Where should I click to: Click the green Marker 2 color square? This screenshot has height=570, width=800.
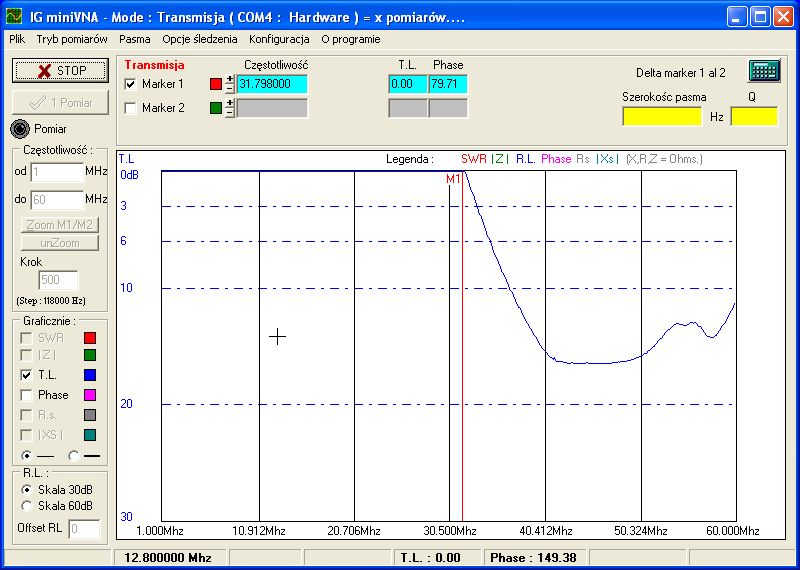(x=216, y=108)
